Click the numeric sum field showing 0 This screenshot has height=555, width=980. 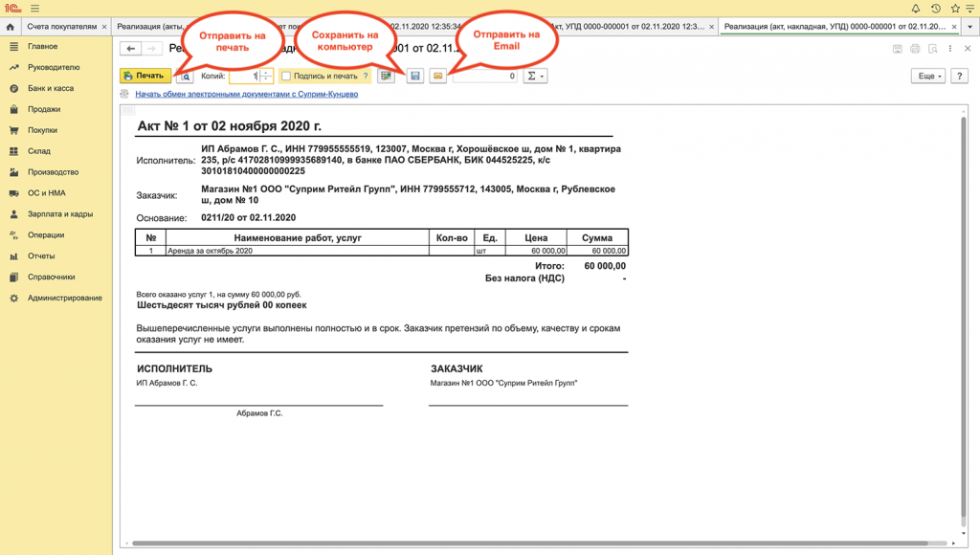tap(485, 76)
